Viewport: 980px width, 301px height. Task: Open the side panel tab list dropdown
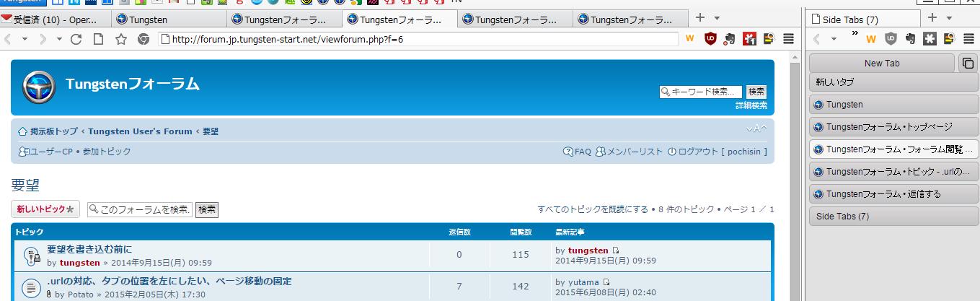(949, 18)
